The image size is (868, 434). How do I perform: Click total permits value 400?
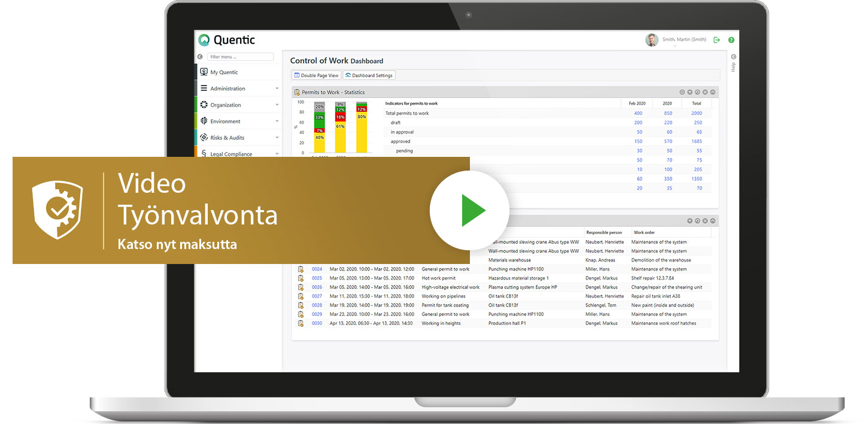pyautogui.click(x=638, y=113)
